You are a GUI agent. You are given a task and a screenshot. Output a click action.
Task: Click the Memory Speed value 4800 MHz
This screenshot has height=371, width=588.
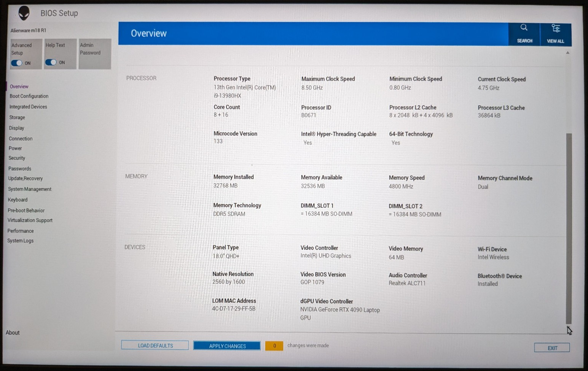pos(401,186)
